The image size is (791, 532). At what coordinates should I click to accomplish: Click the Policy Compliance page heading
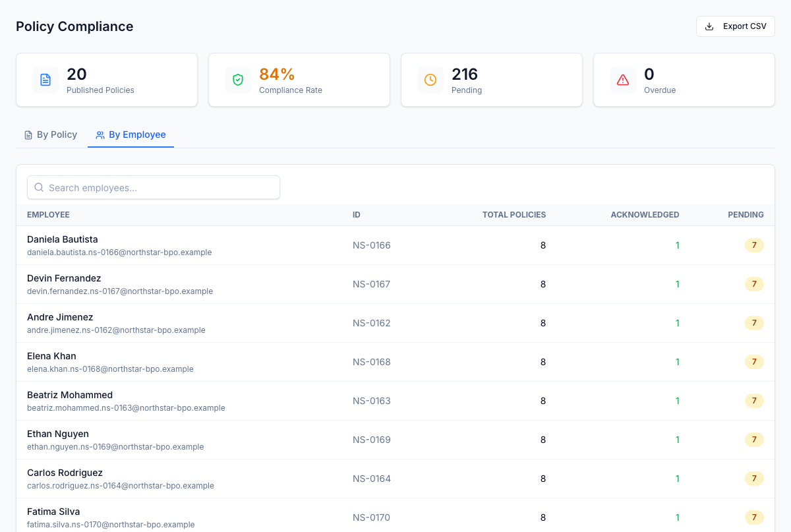click(74, 26)
